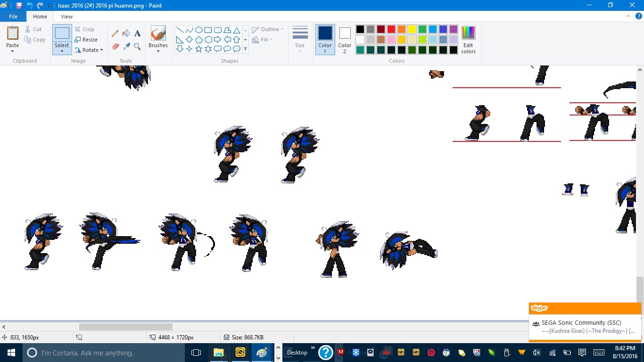Collapse the ribbon with the chevron
The image size is (644, 362).
point(628,16)
